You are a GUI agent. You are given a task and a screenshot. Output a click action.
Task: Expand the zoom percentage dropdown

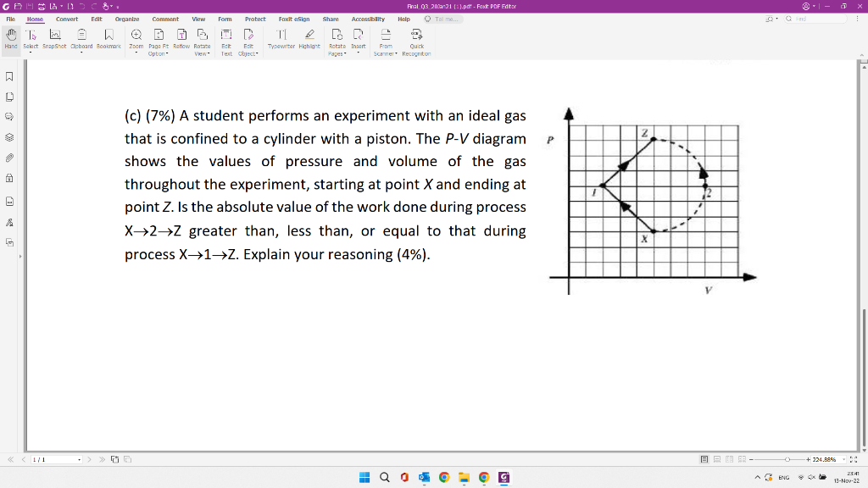pyautogui.click(x=843, y=458)
